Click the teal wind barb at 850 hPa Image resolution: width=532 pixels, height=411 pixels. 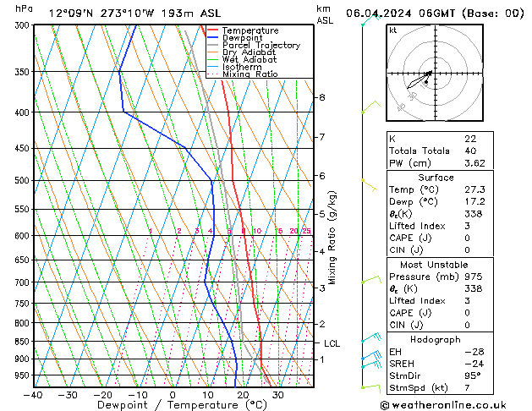(371, 337)
